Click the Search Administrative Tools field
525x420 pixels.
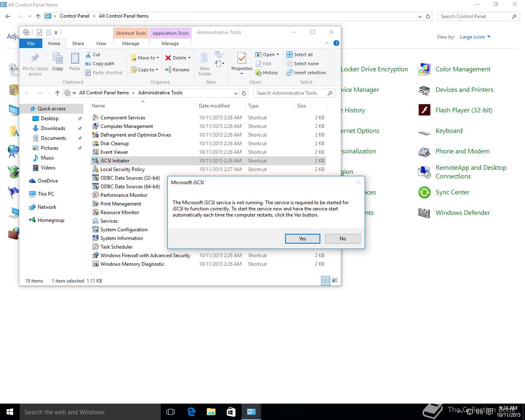pyautogui.click(x=294, y=93)
